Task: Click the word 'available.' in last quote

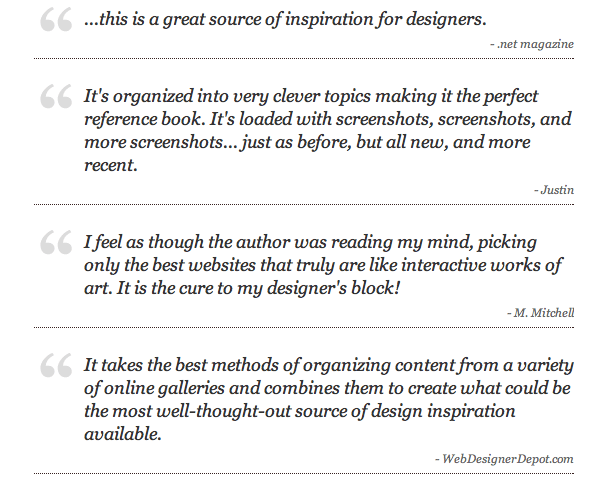Action: coord(123,434)
